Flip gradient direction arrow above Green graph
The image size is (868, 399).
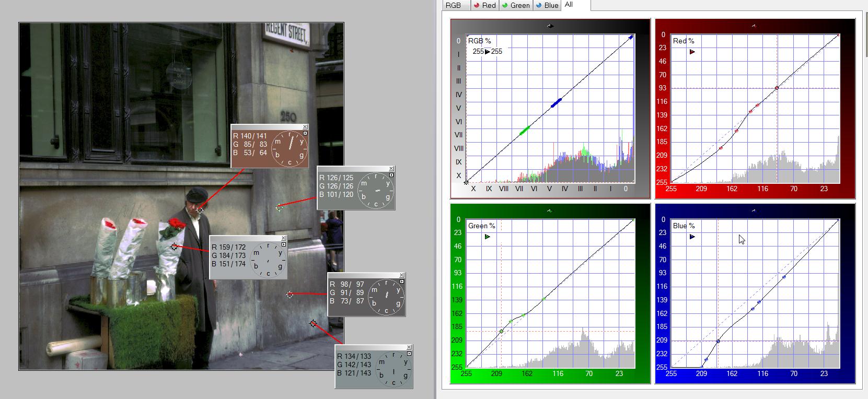tap(549, 211)
